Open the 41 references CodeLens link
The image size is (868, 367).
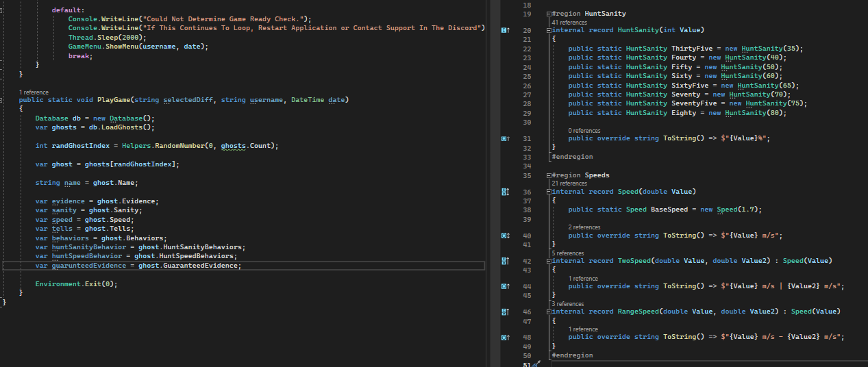pyautogui.click(x=569, y=23)
